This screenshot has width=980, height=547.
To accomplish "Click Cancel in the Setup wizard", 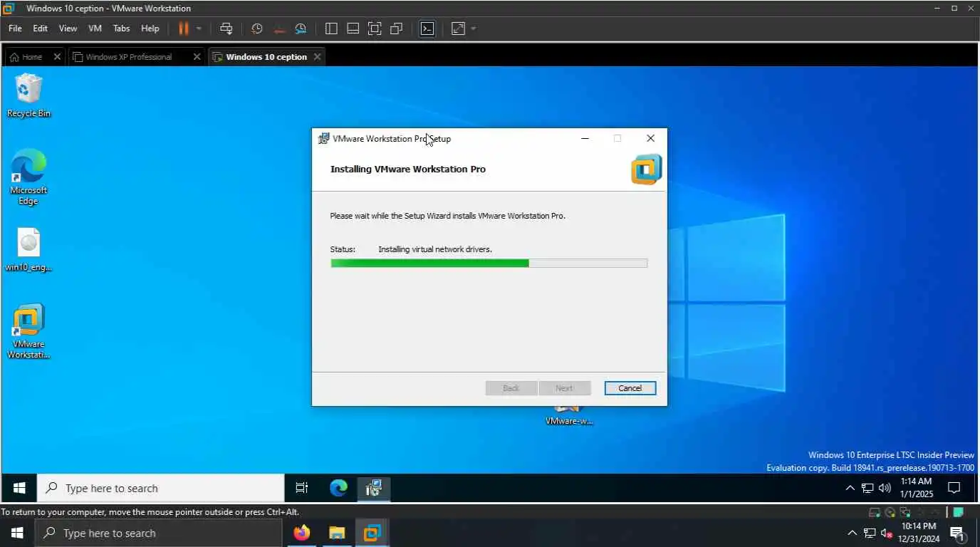I will pos(630,388).
